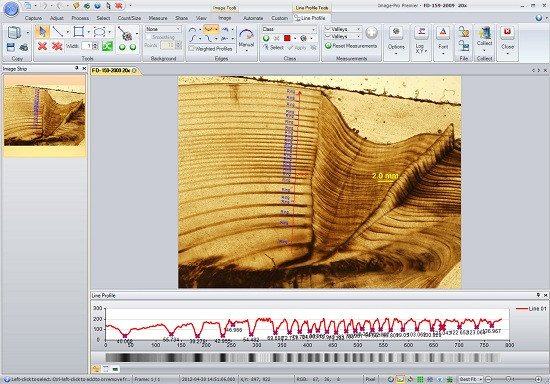Select the ellipse profile tool
The image size is (550, 384).
(x=99, y=32)
